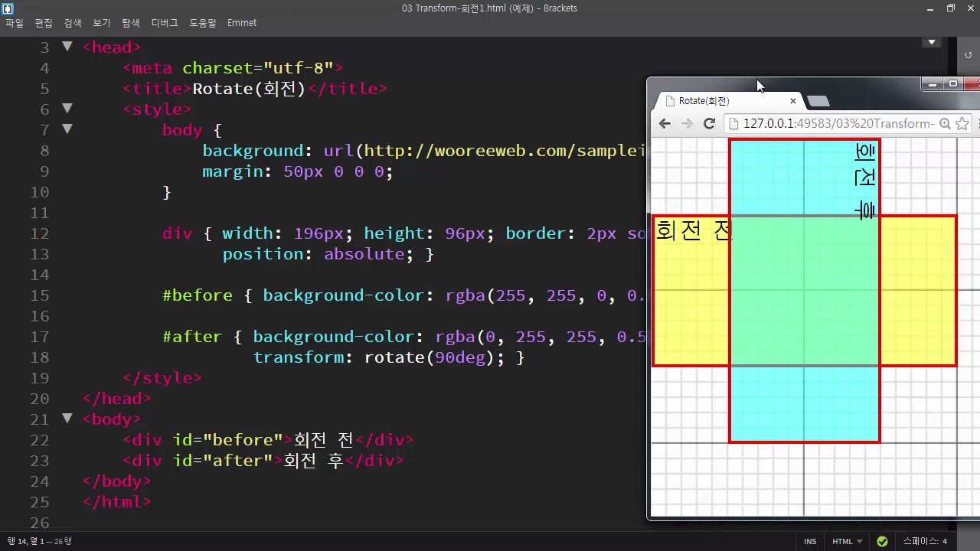980x551 pixels.
Task: Collapse the body tag fold arrow on line 21
Action: 67,419
